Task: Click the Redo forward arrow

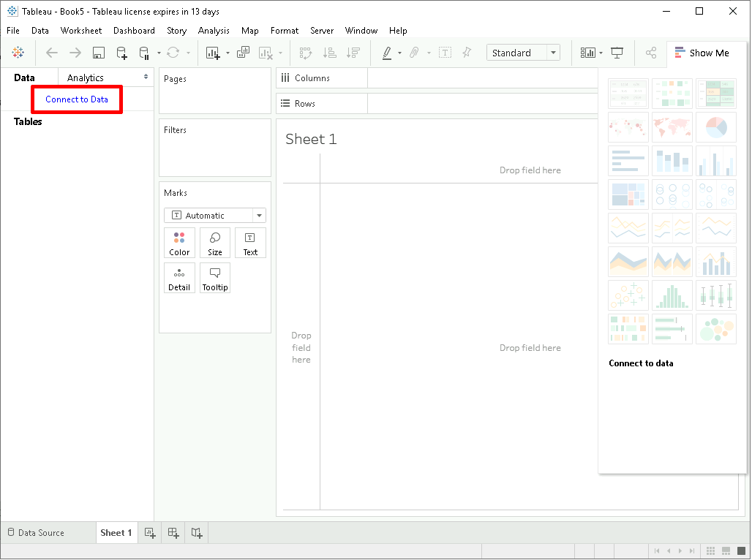Action: [75, 53]
